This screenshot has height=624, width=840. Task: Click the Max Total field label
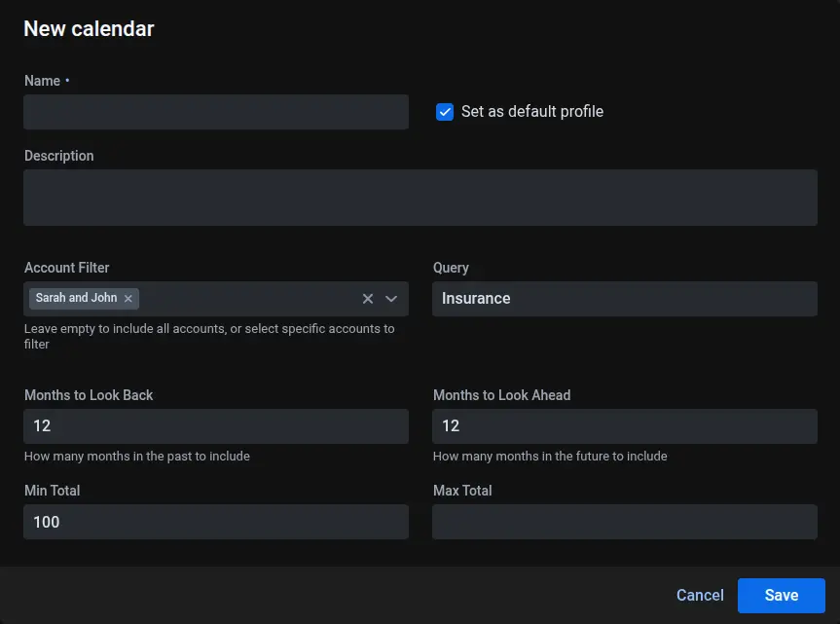[463, 491]
